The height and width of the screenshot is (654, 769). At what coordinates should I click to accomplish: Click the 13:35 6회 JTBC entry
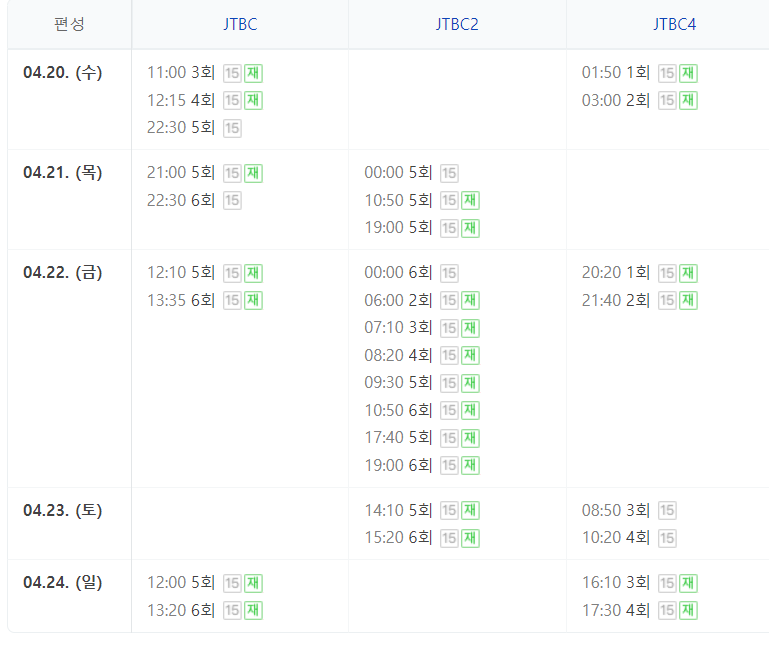point(181,300)
